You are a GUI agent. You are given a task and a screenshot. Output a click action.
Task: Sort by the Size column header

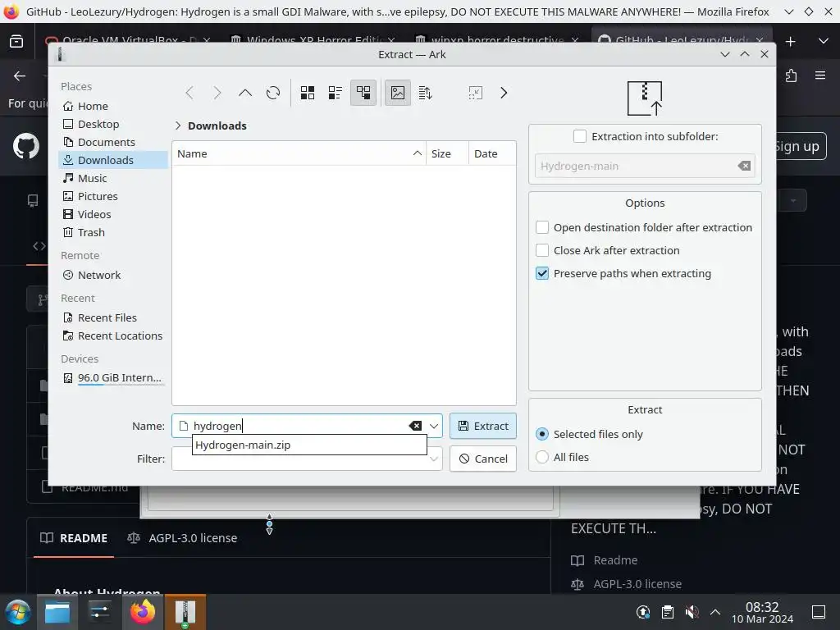(447, 153)
